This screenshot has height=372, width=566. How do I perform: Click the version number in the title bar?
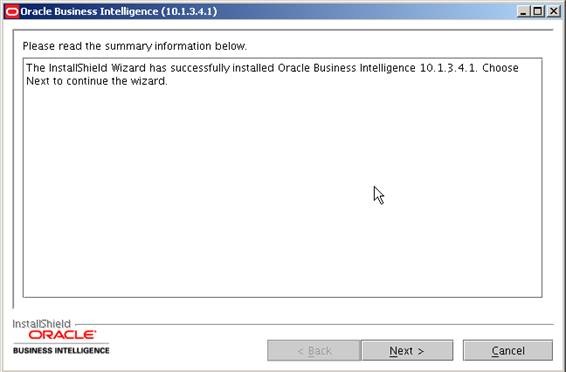189,12
